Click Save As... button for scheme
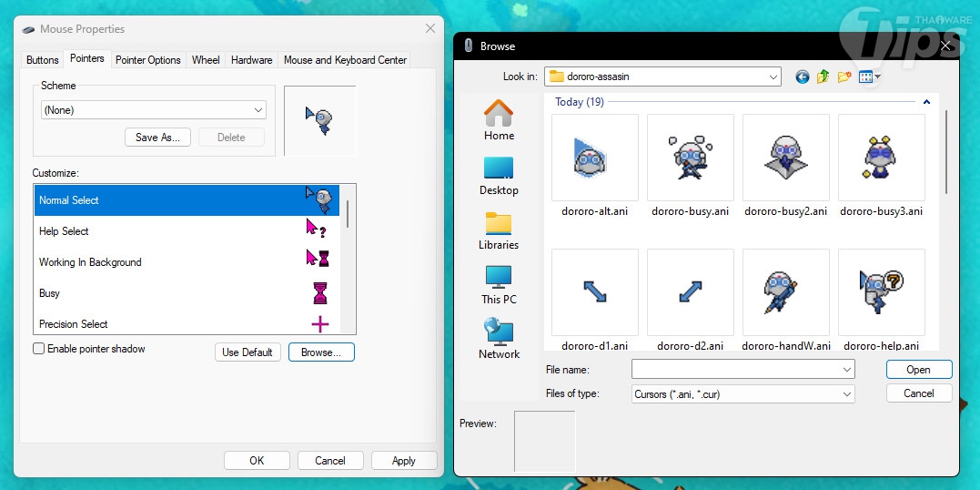 pos(158,137)
